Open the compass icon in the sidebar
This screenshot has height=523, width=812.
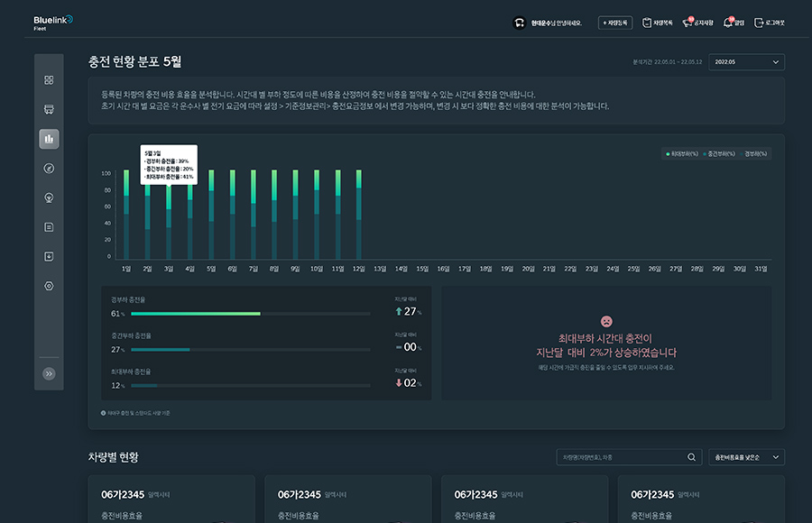(x=50, y=168)
